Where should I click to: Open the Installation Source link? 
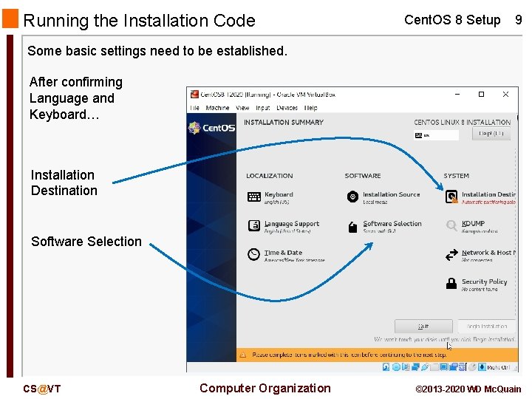tap(391, 194)
